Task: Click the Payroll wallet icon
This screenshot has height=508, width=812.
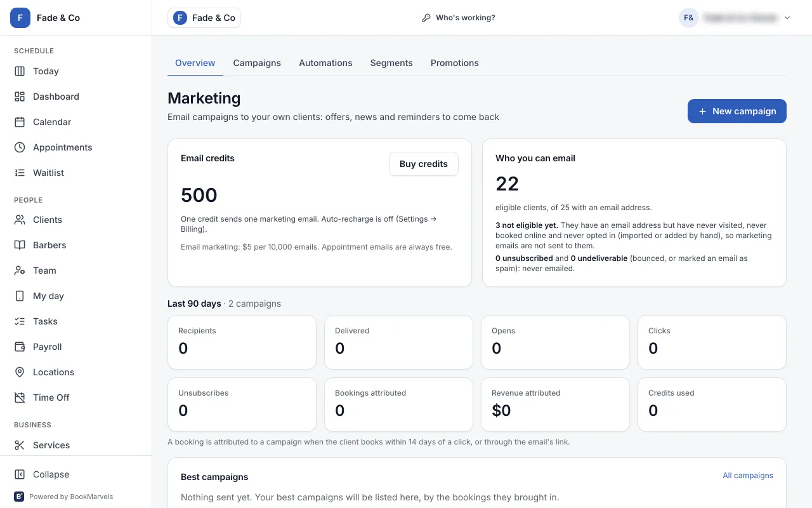Action: [20, 347]
